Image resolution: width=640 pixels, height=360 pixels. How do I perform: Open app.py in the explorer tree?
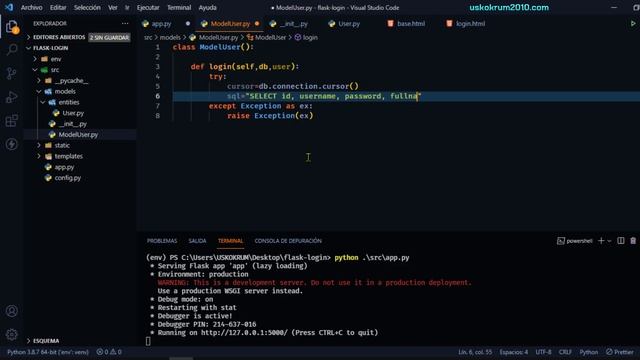click(64, 167)
